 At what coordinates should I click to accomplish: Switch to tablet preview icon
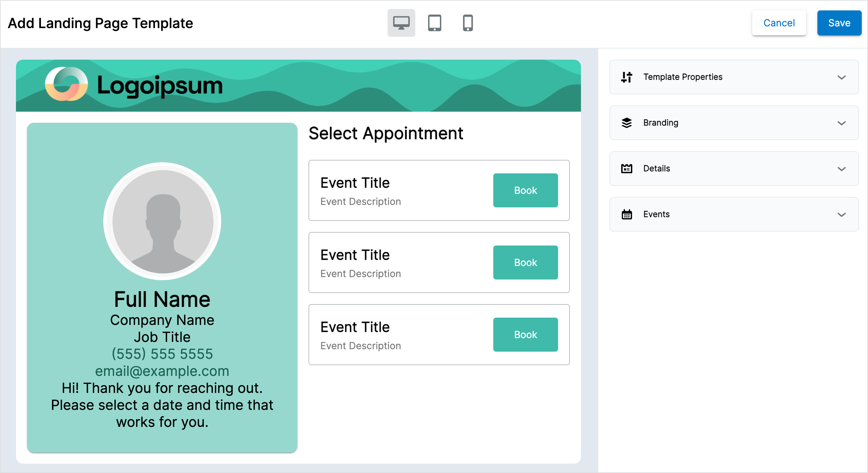pyautogui.click(x=434, y=23)
